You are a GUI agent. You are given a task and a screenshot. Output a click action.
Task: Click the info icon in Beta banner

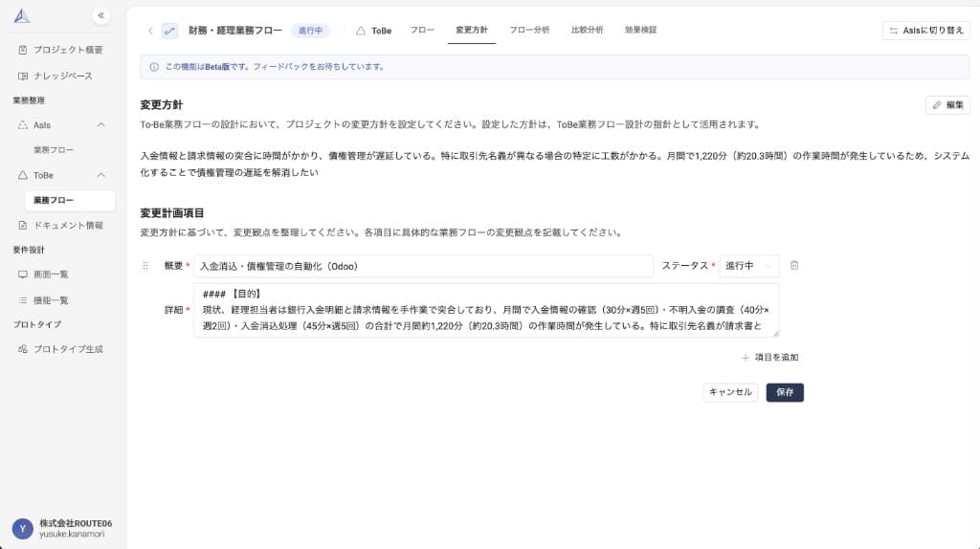[x=154, y=67]
